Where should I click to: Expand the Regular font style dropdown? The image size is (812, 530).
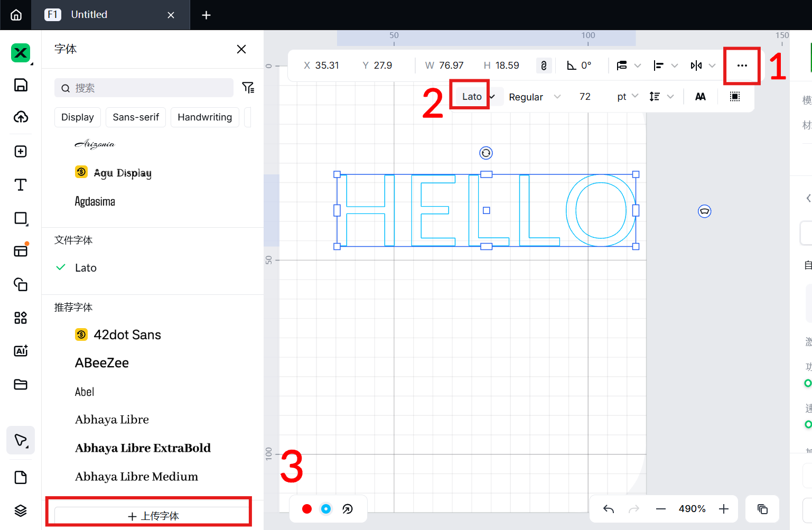coord(534,97)
